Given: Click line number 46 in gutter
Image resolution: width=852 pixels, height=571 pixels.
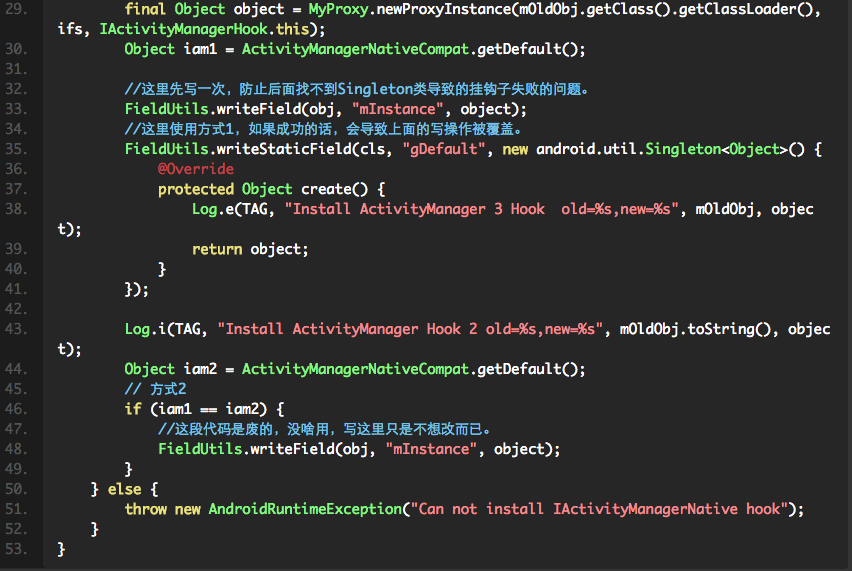Looking at the screenshot, I should pyautogui.click(x=16, y=409).
